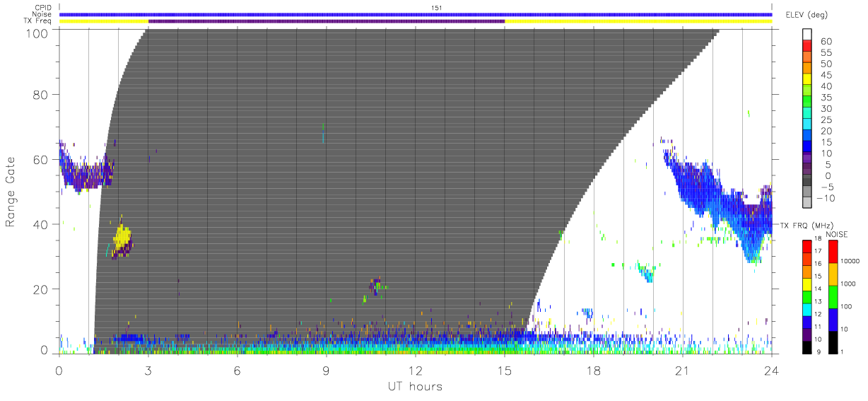Click the "ELEV (deg)" colorbar title
868x401 pixels.
pos(807,15)
